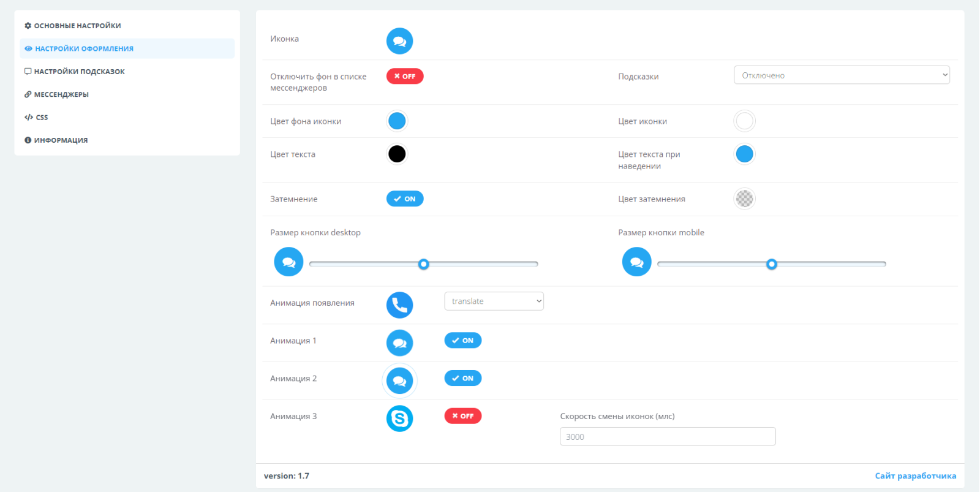This screenshot has height=492, width=980.
Task: Switch to the CSS section
Action: [x=127, y=117]
